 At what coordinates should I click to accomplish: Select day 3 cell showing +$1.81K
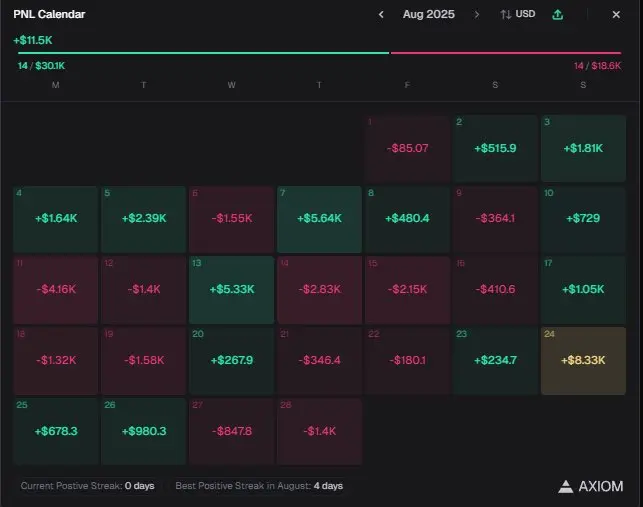583,148
